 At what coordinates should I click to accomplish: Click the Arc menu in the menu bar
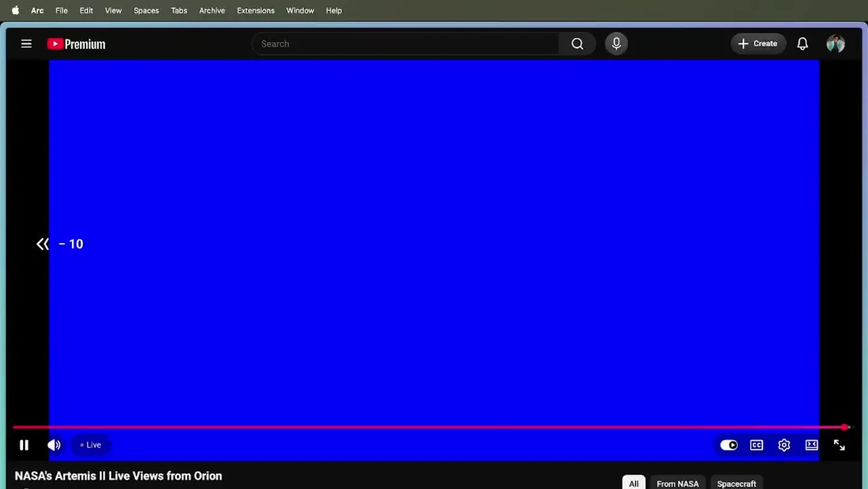tap(37, 11)
